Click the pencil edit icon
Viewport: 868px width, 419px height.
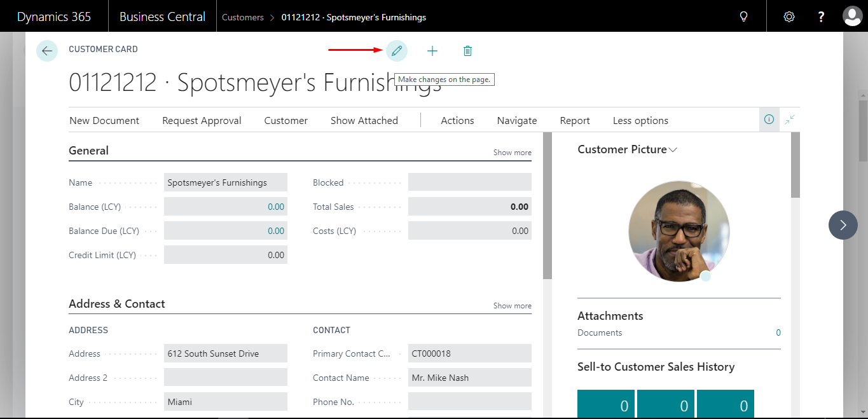(x=397, y=51)
